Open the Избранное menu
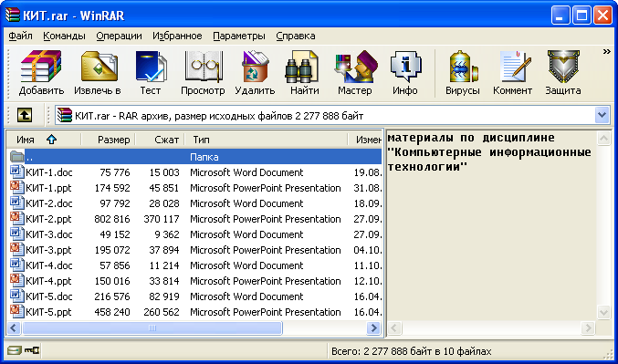 coord(177,36)
